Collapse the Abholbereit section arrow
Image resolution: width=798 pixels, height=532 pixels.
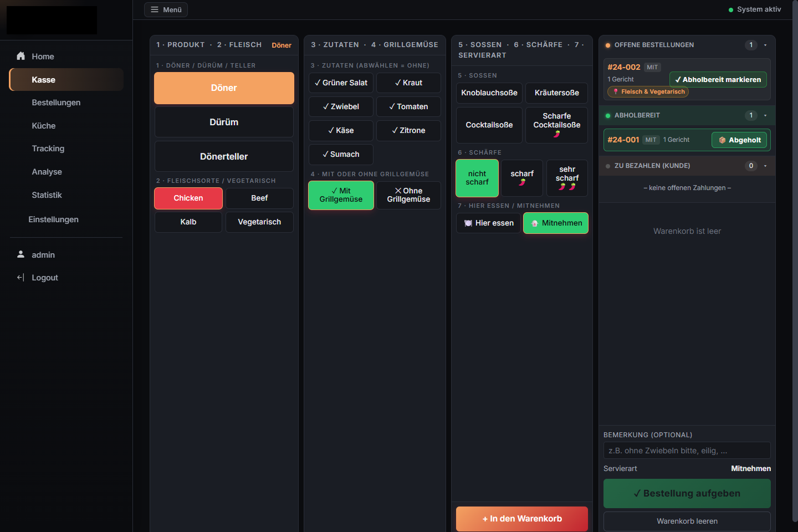point(765,115)
